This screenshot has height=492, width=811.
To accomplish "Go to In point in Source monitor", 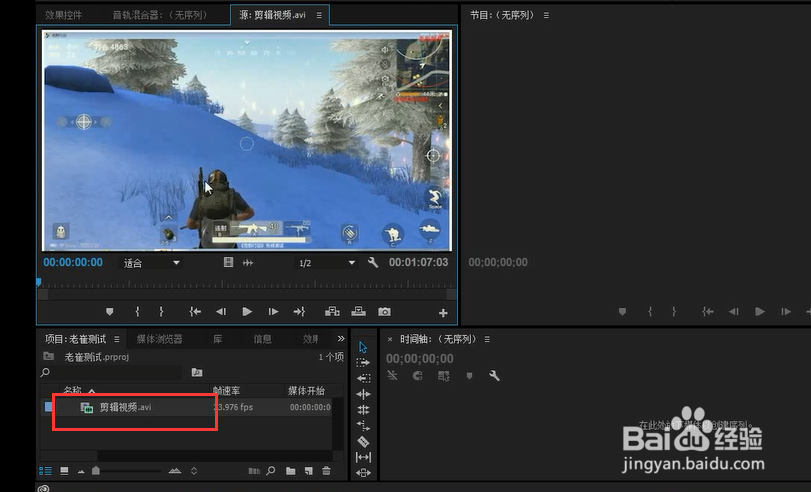I will coord(195,311).
